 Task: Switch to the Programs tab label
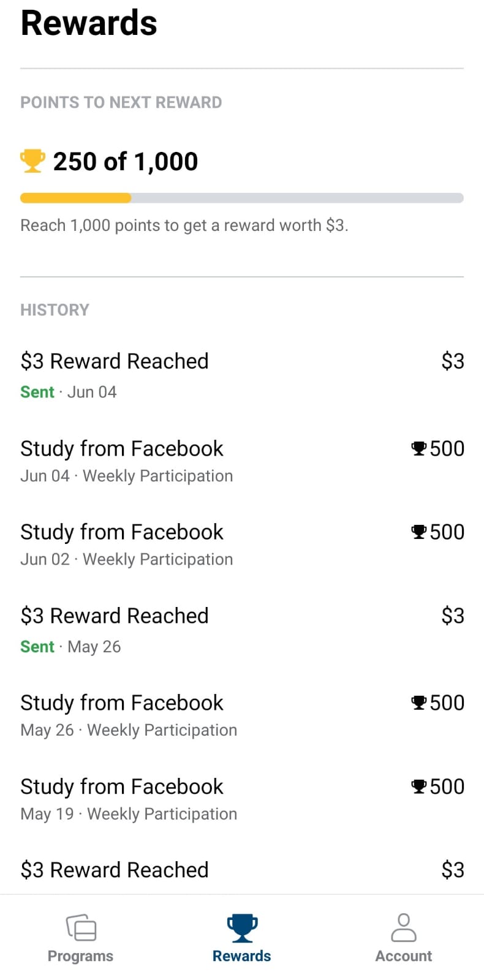point(81,956)
